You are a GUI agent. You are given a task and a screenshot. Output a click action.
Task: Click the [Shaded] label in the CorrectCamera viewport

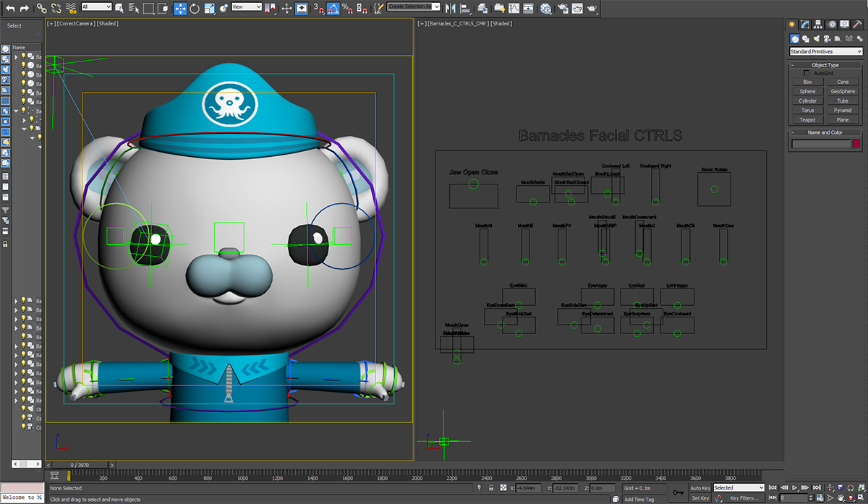pyautogui.click(x=108, y=23)
